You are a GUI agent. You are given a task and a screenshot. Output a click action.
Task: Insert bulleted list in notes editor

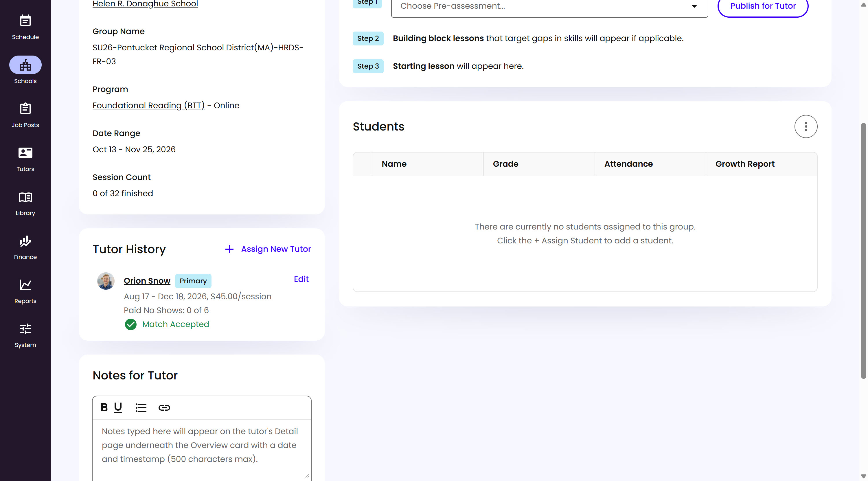(141, 407)
